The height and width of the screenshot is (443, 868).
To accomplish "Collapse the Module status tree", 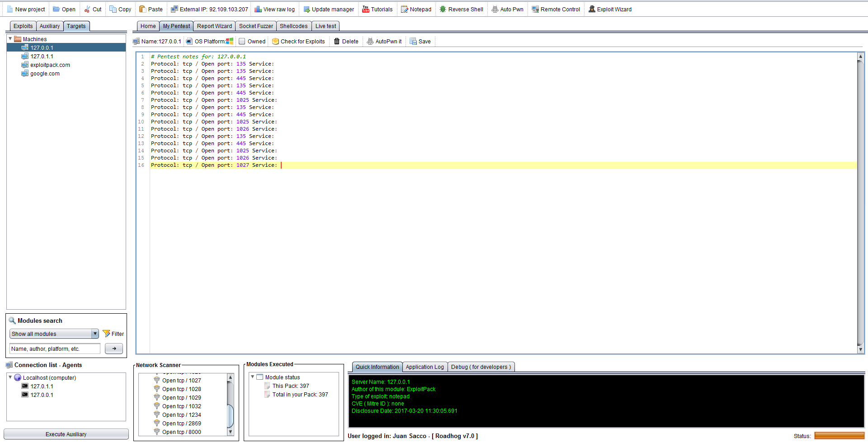I will click(252, 377).
